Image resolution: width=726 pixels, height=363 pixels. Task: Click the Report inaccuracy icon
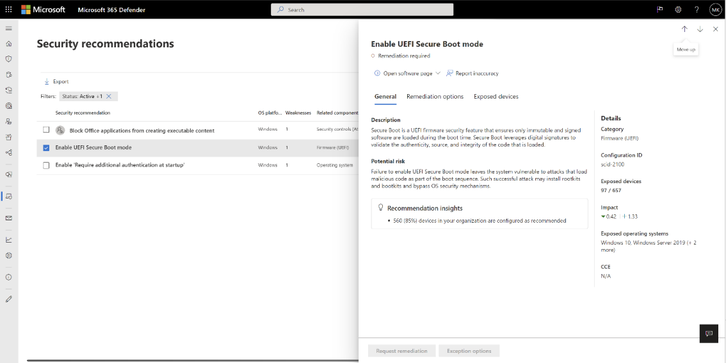449,73
